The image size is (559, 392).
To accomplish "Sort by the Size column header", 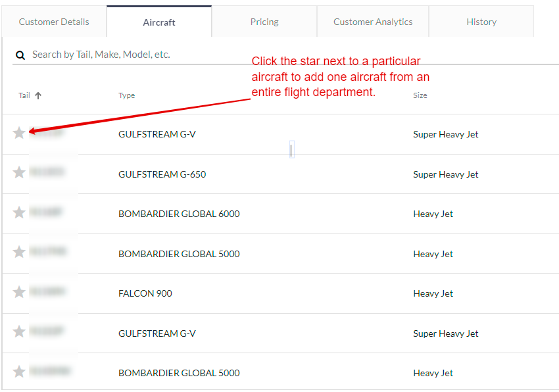I will (x=420, y=95).
